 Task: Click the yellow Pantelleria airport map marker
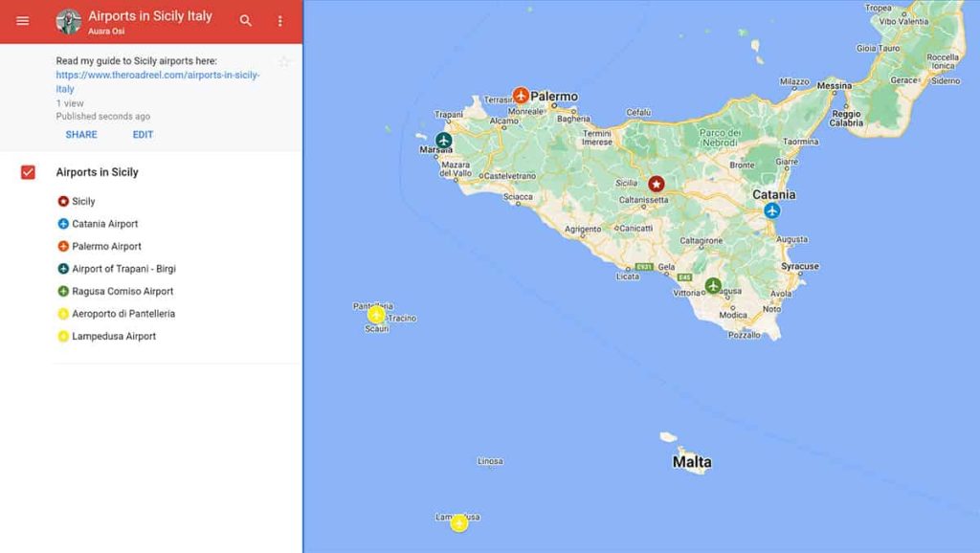(376, 315)
